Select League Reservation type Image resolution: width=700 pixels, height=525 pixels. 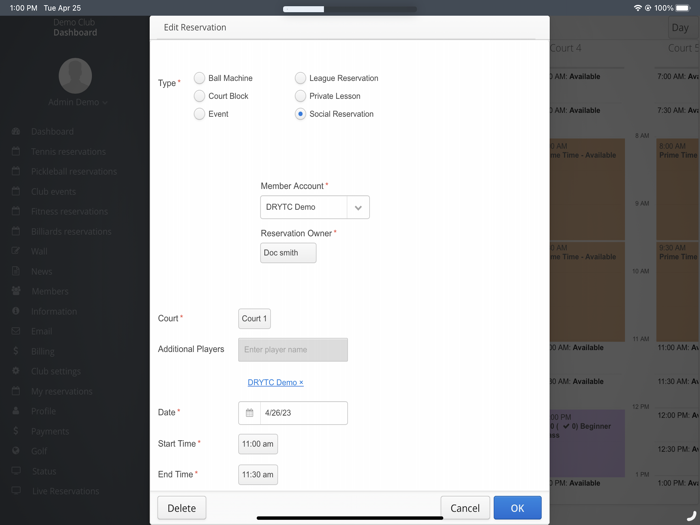pyautogui.click(x=300, y=78)
